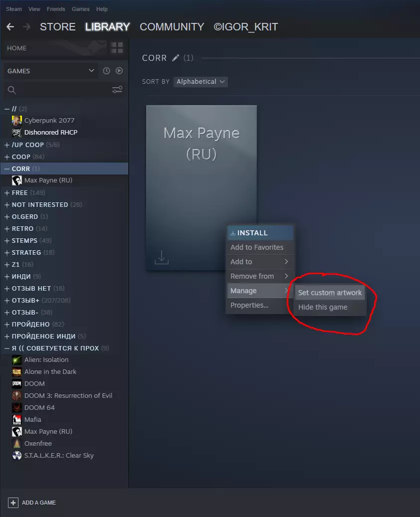Click the DOOM game icon
The image size is (420, 517).
17,384
